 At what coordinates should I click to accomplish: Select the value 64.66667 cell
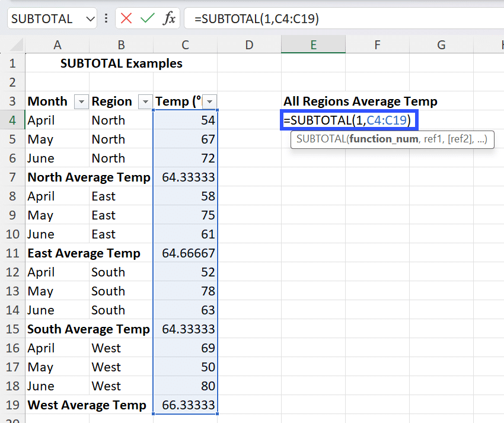tap(185, 253)
